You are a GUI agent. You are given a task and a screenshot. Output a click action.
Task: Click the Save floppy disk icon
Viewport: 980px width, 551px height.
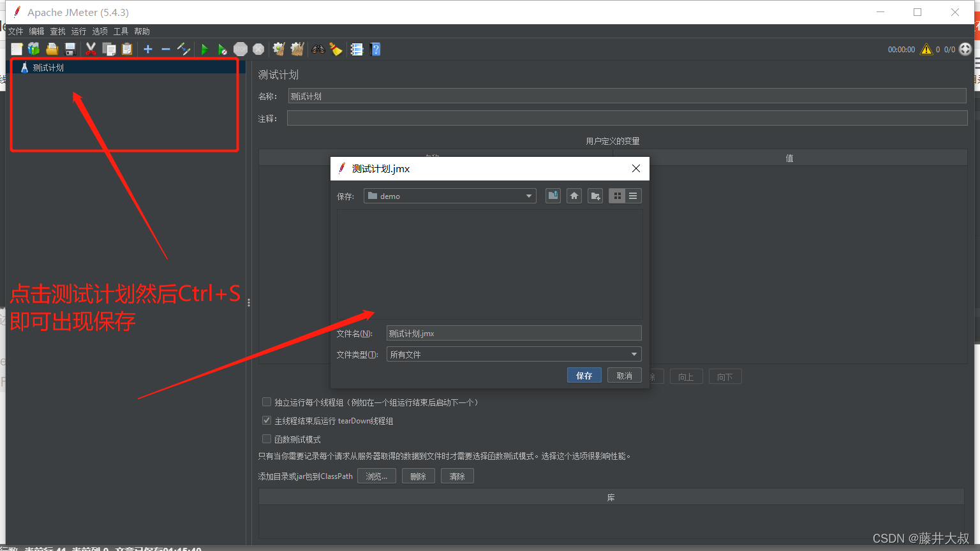point(70,49)
